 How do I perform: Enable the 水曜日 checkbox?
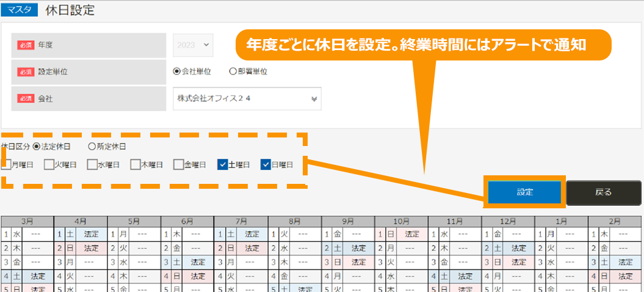92,164
